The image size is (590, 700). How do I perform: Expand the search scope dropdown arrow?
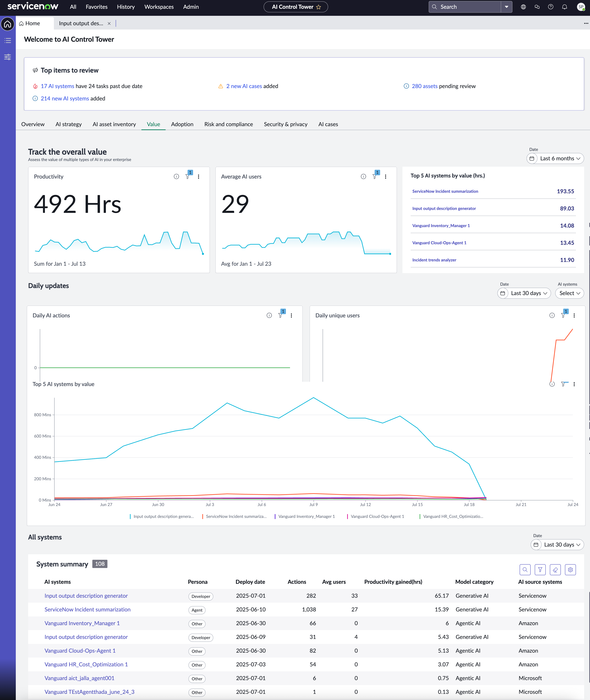click(506, 7)
